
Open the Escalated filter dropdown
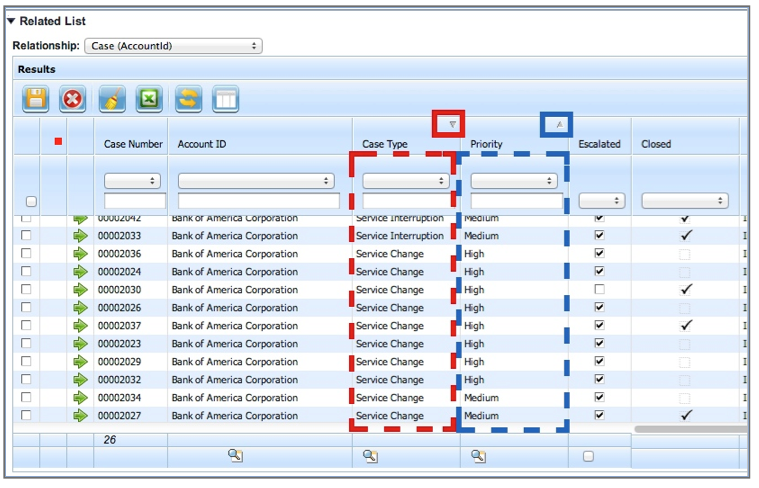pos(602,200)
